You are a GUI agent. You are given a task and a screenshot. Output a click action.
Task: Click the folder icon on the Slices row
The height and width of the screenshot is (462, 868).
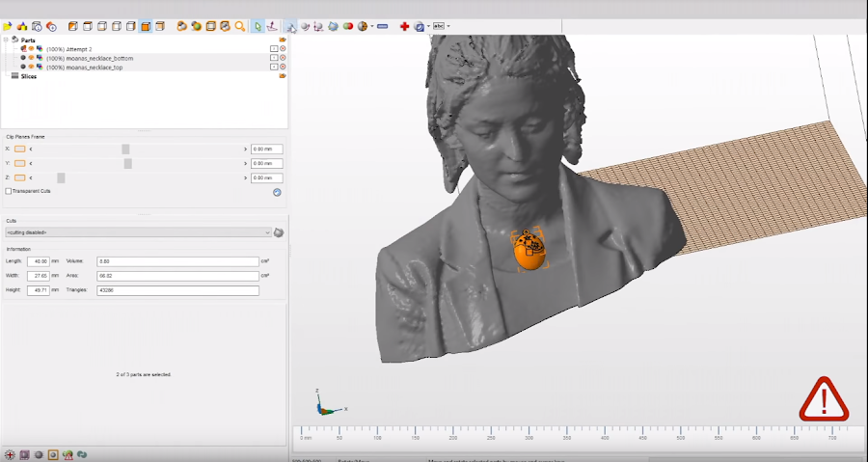(283, 76)
